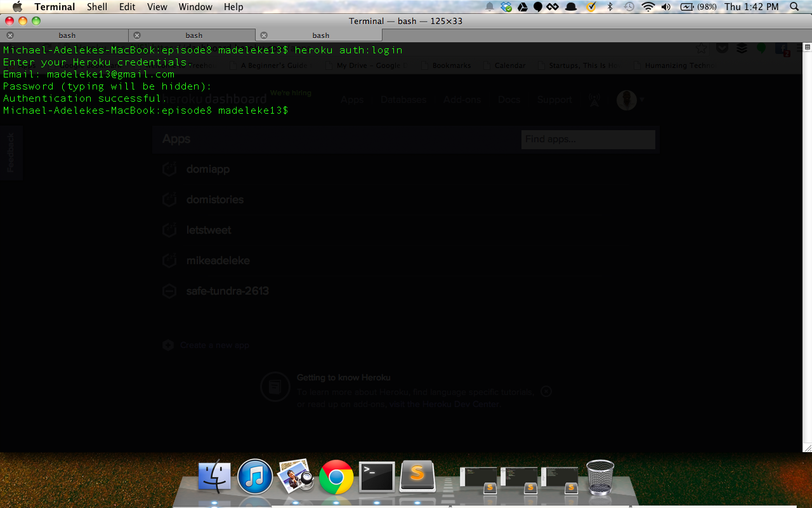Open Sublime Text from the Dock
Viewport: 812px width, 508px height.
417,477
